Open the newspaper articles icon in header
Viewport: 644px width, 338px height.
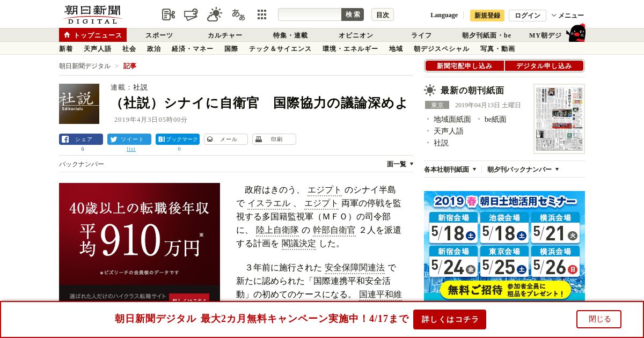(169, 14)
